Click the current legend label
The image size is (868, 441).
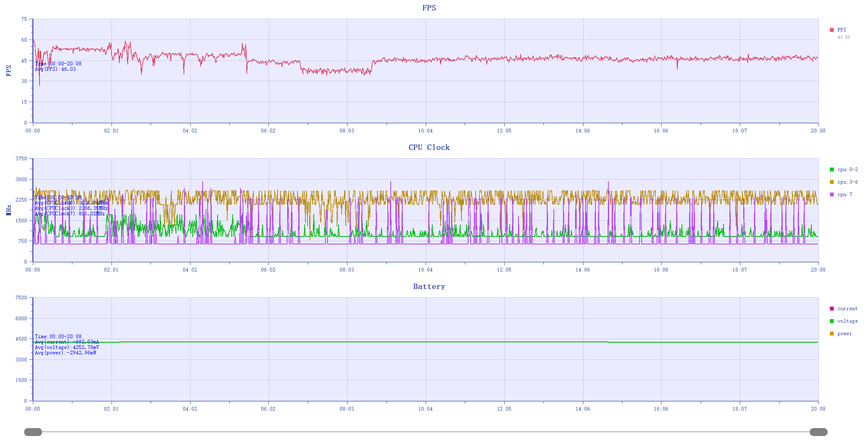click(848, 309)
